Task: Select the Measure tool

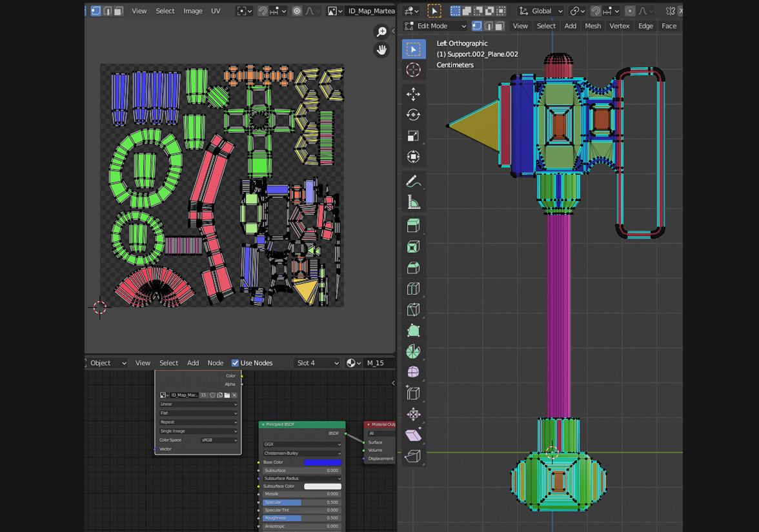Action: 414,202
